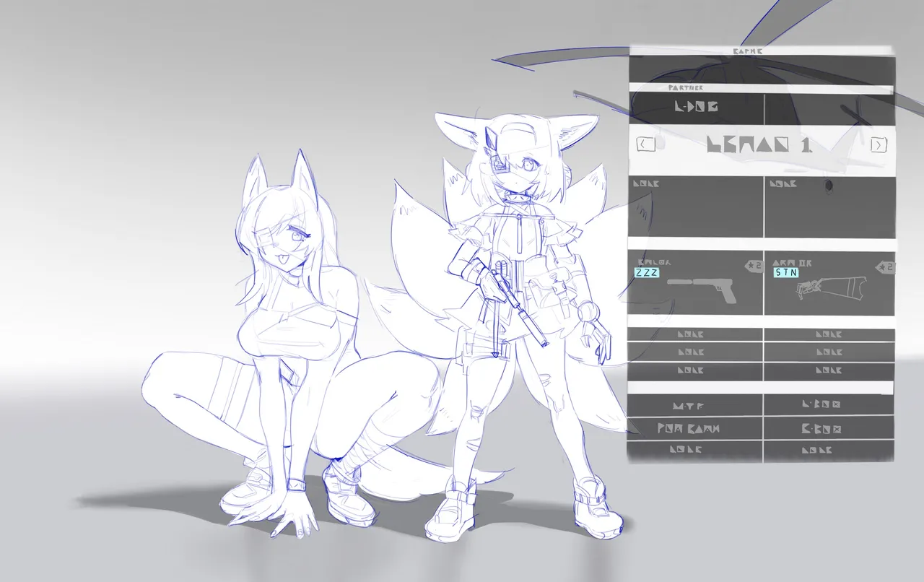Go to the next loadout with right arrow
Image resolution: width=924 pixels, height=582 pixels.
click(879, 144)
